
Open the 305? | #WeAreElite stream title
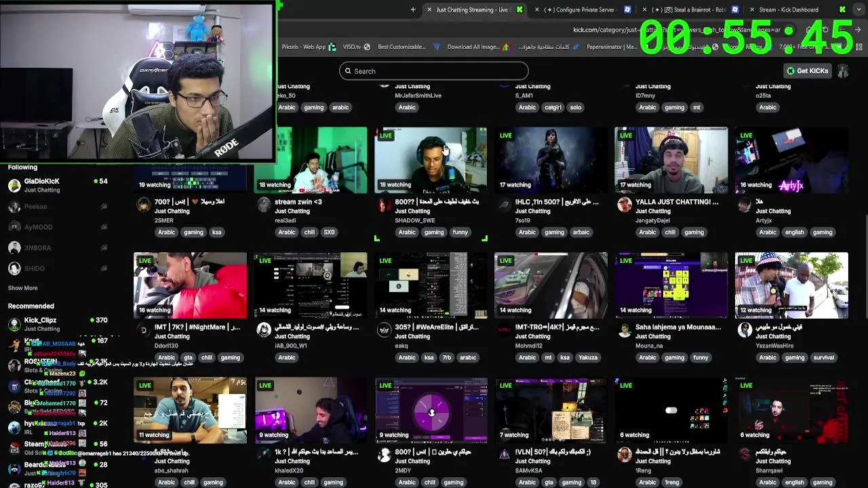pos(437,327)
